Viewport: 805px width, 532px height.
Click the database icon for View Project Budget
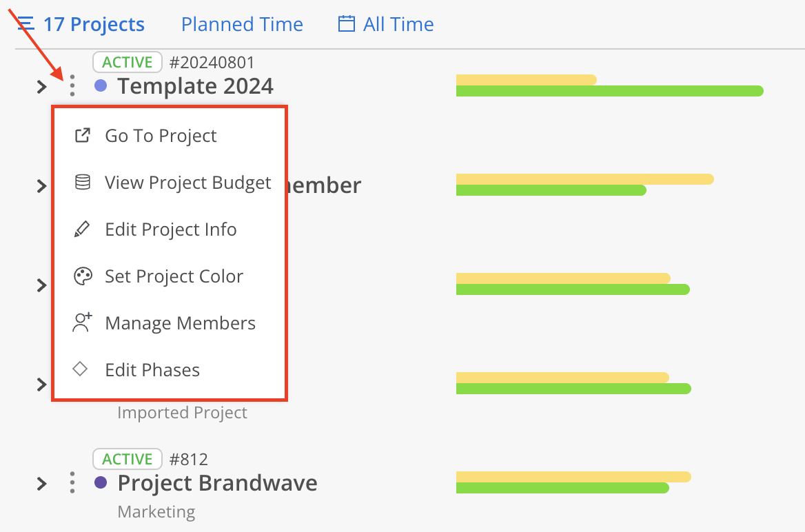point(83,183)
